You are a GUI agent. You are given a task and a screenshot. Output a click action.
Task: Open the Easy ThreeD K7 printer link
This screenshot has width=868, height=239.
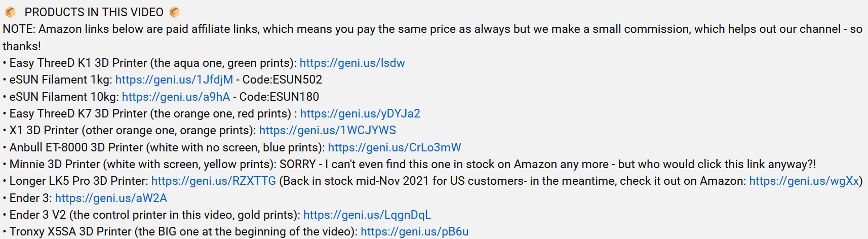click(x=360, y=113)
